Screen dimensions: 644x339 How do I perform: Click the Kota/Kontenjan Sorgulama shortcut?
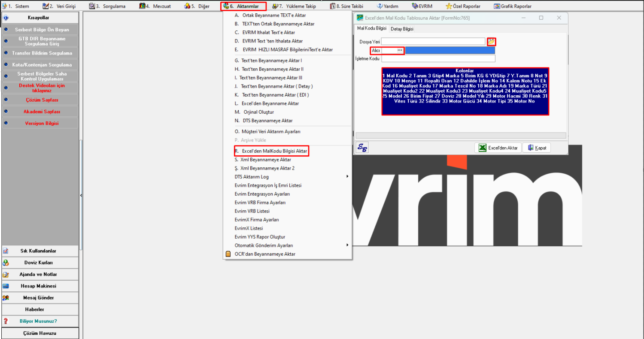(40, 65)
